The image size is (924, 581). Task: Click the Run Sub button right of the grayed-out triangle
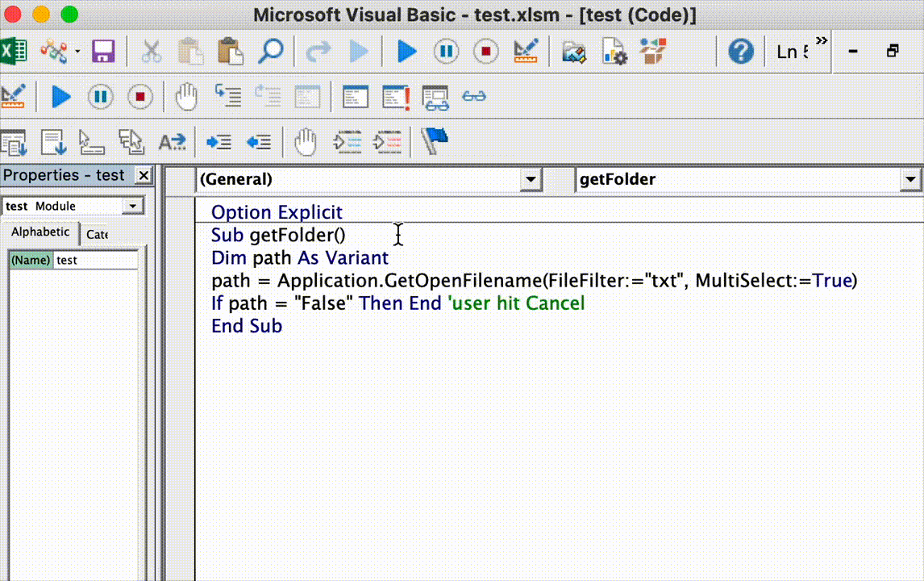click(406, 52)
